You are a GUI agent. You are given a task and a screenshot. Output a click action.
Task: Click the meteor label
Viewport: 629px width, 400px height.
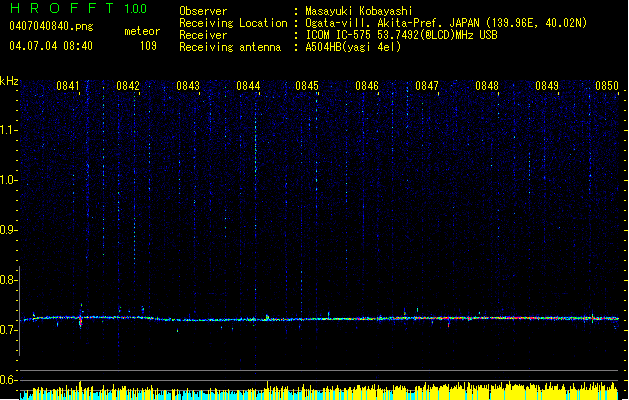[x=142, y=32]
